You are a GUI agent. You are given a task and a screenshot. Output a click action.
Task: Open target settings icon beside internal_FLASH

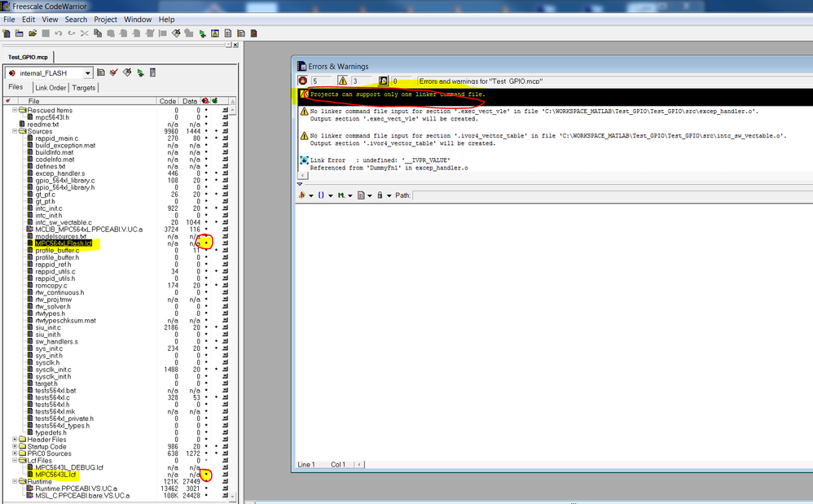coord(101,72)
